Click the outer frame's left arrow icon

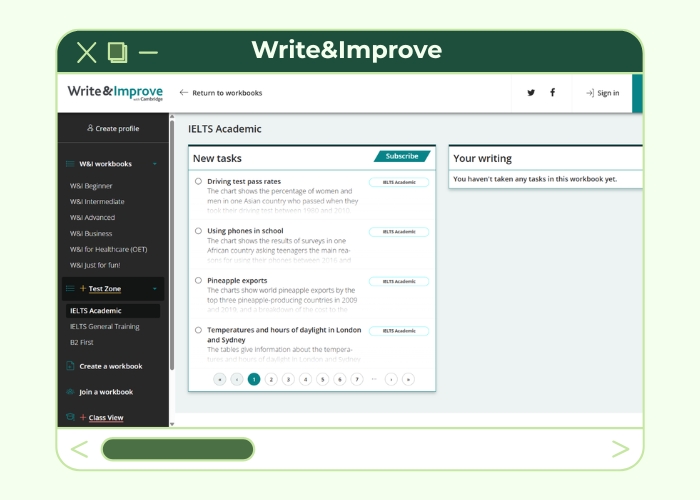[x=79, y=449]
